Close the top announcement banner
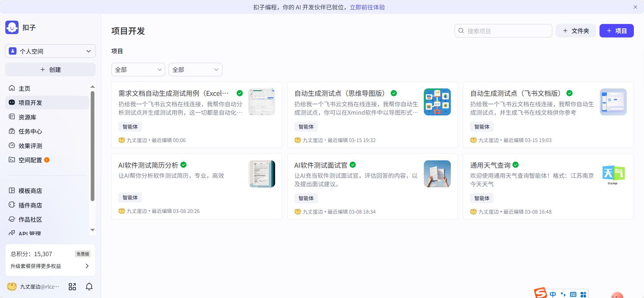 tap(635, 7)
